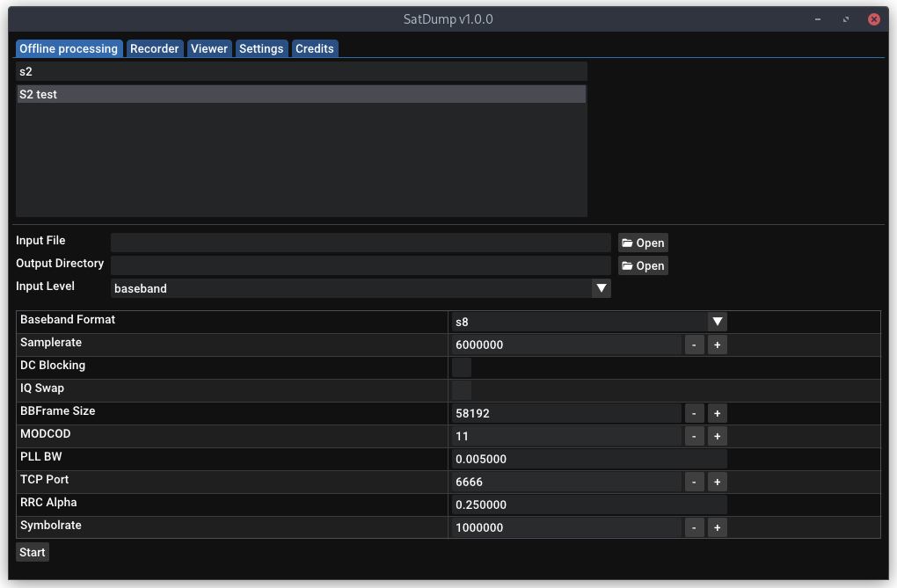Click the Samplerate value field
Screen dimensions: 897x588
click(567, 345)
